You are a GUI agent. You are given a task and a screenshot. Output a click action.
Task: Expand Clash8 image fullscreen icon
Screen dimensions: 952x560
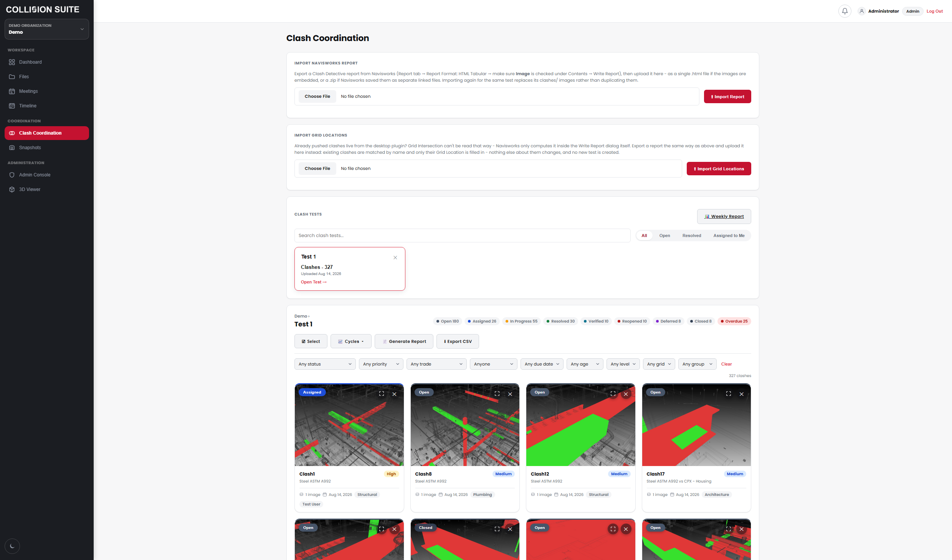tap(497, 394)
